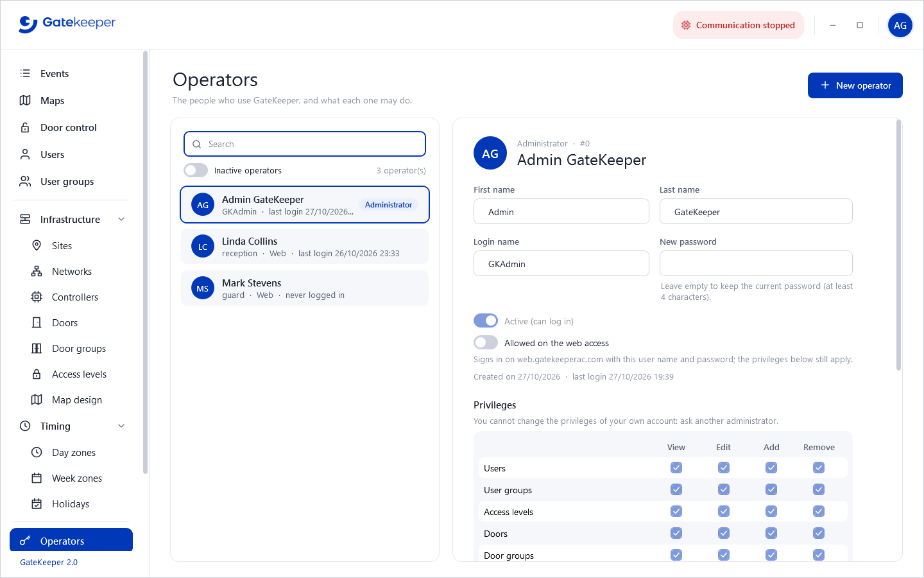Enable Allowed on the web access switch
This screenshot has height=578, width=924.
coord(486,342)
